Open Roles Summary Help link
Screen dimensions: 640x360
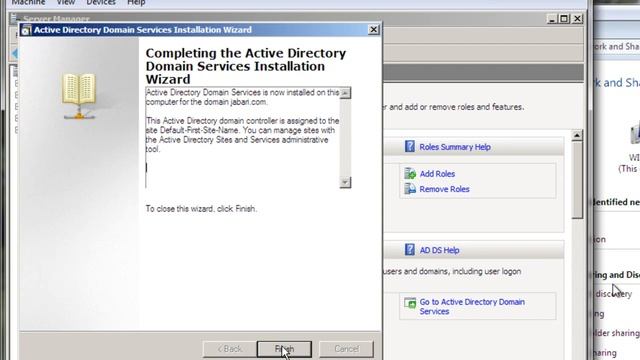(455, 147)
